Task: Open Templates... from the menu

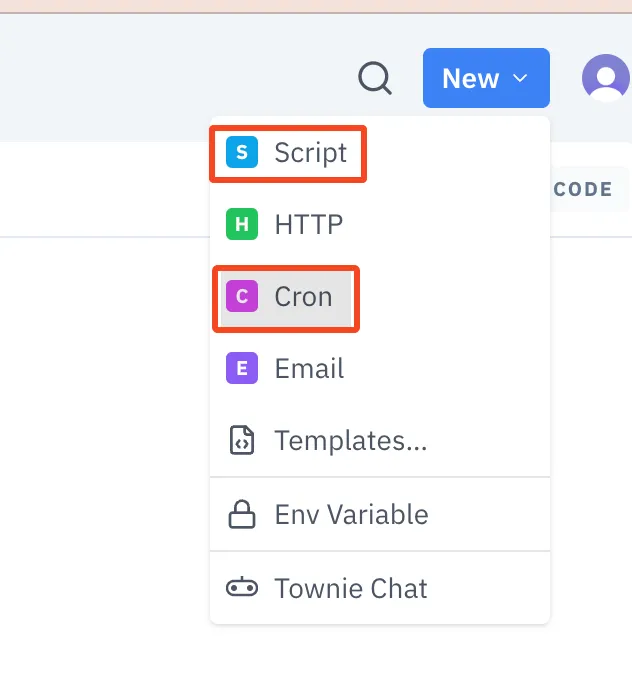Action: coord(351,440)
